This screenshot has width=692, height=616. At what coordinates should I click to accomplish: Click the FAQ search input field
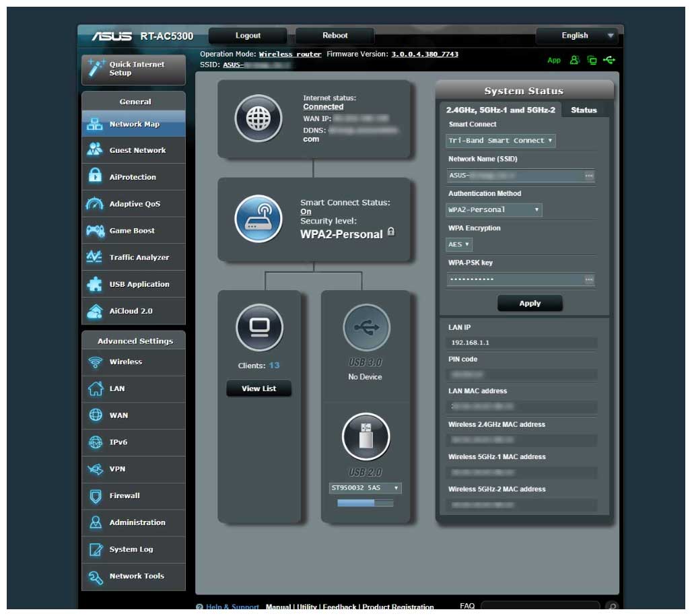click(540, 607)
